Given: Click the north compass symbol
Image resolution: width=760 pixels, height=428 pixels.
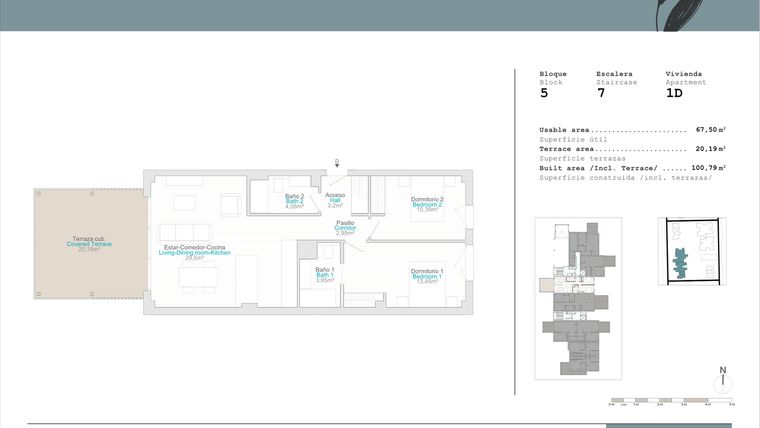Looking at the screenshot, I should point(723,380).
